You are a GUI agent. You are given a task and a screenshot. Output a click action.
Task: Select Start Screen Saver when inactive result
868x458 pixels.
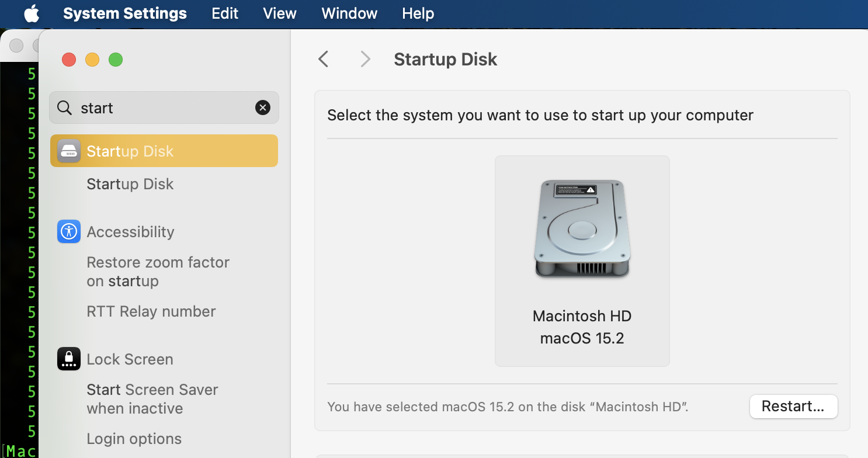[152, 398]
